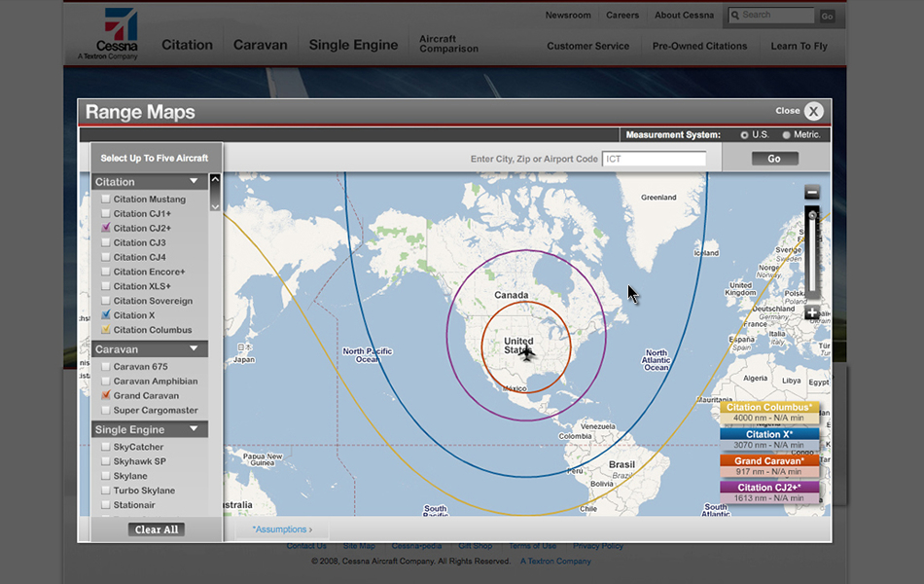The image size is (924, 584).
Task: Click the search magnifier icon
Action: click(735, 16)
